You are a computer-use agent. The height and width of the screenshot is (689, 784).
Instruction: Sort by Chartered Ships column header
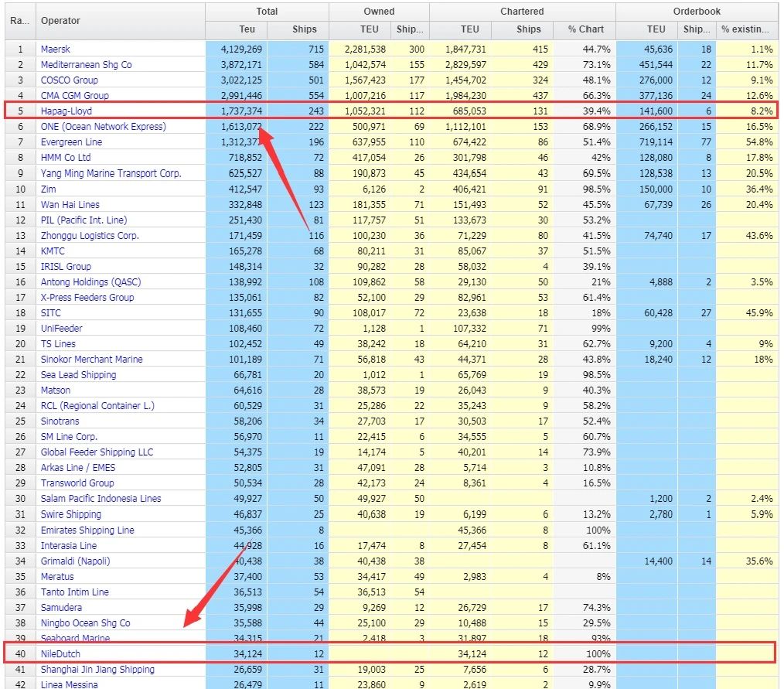pyautogui.click(x=522, y=29)
